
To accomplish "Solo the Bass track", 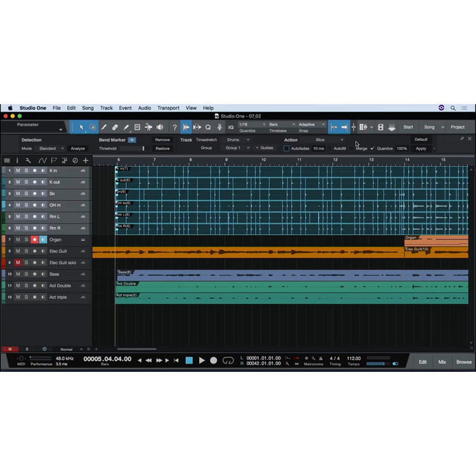I will click(x=26, y=274).
